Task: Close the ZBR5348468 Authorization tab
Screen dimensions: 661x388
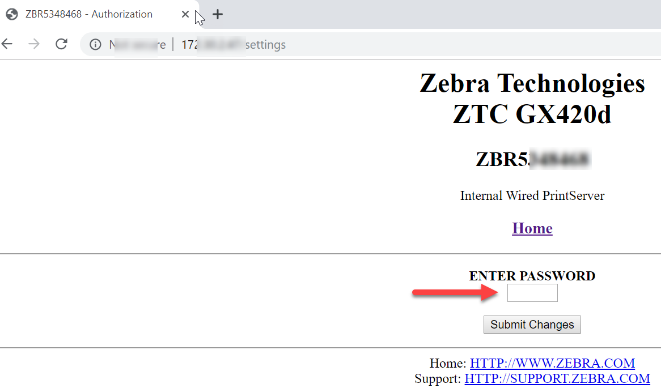Action: (x=185, y=14)
